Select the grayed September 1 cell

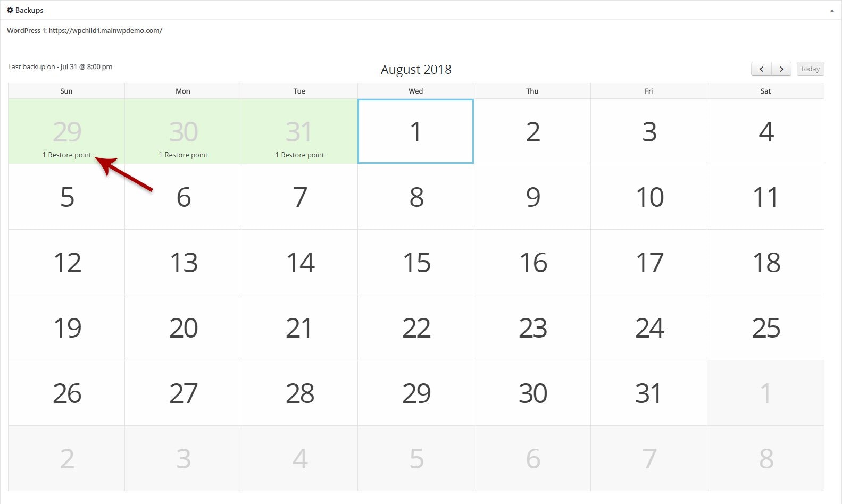click(x=765, y=392)
